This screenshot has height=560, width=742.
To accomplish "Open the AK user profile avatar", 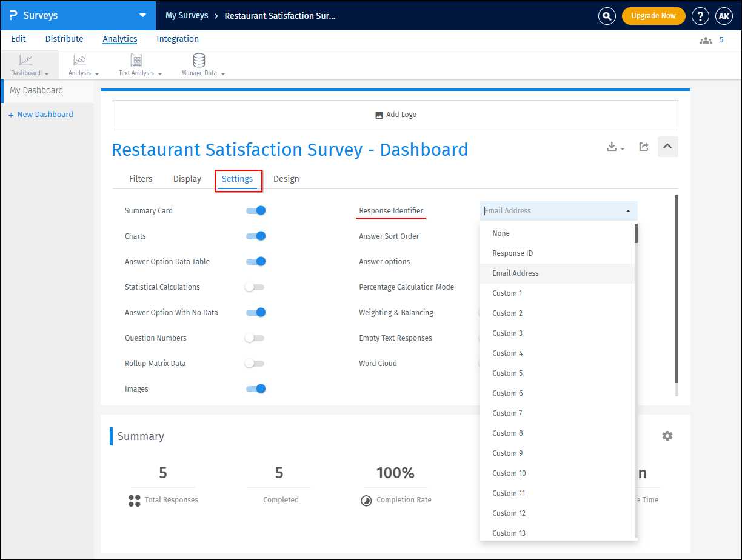I will point(724,16).
